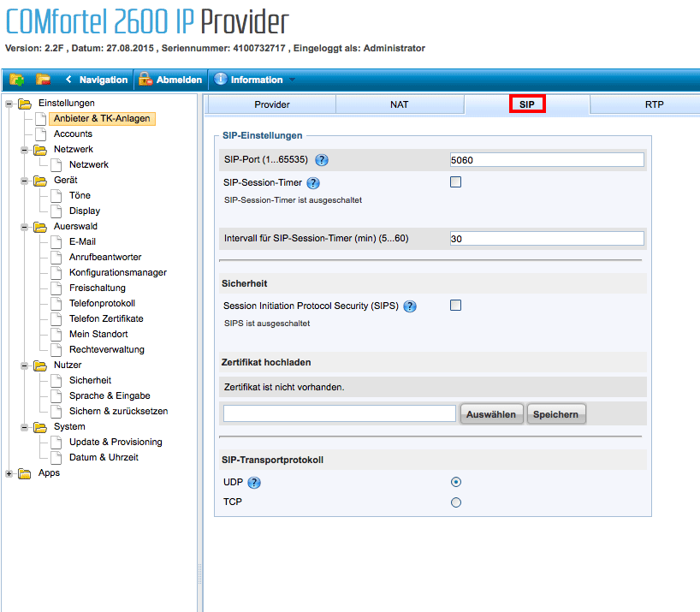Open Update & Provisioning page
This screenshot has height=612, width=700.
click(x=116, y=442)
